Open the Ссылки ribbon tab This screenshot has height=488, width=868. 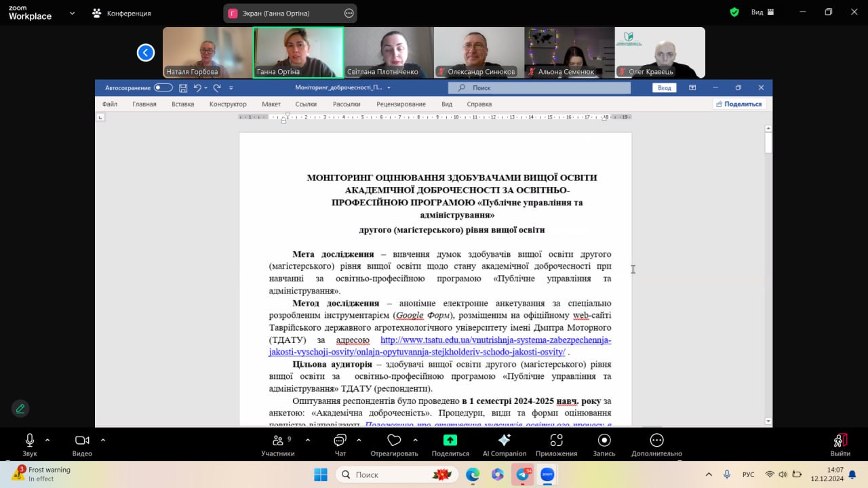click(x=307, y=104)
